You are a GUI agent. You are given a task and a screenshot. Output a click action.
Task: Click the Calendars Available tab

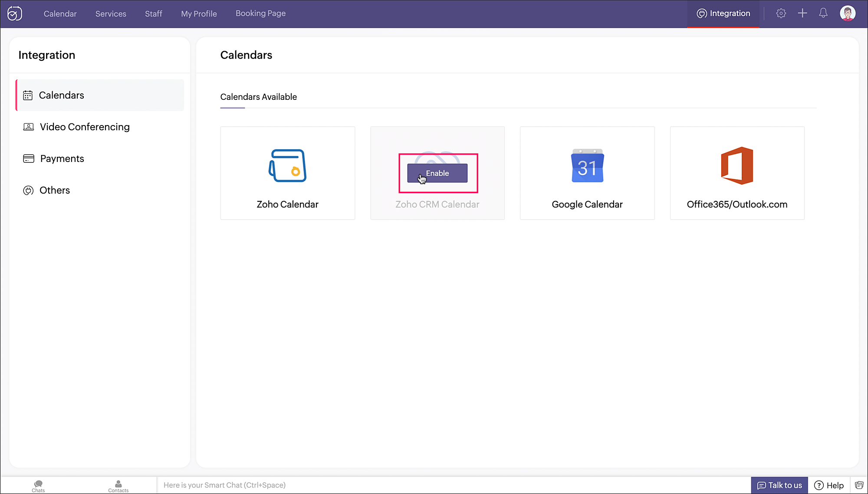(x=258, y=97)
